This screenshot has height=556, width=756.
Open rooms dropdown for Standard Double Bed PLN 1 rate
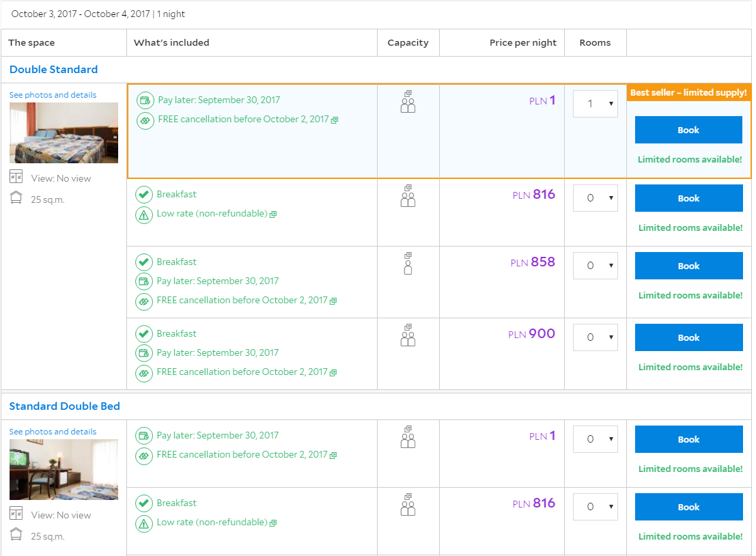coord(595,439)
